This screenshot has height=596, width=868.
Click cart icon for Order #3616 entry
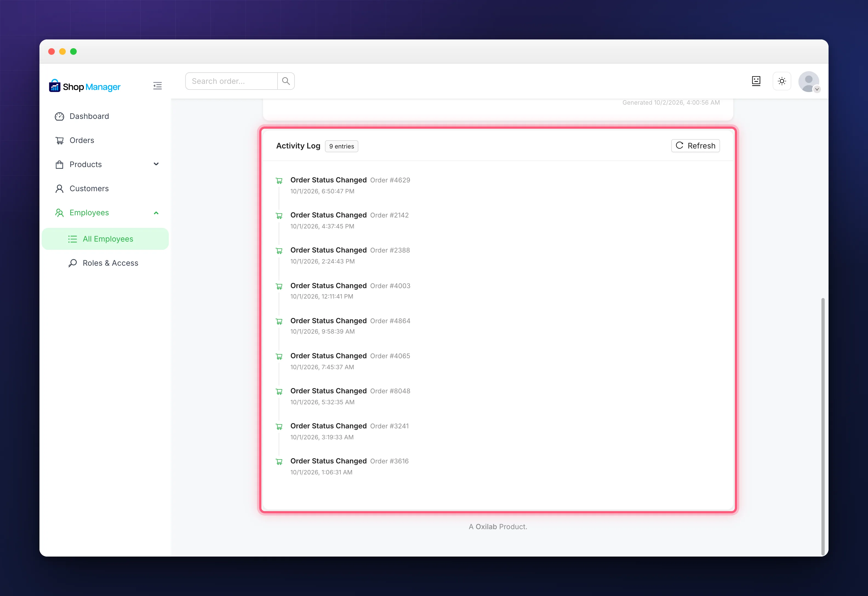coord(279,462)
